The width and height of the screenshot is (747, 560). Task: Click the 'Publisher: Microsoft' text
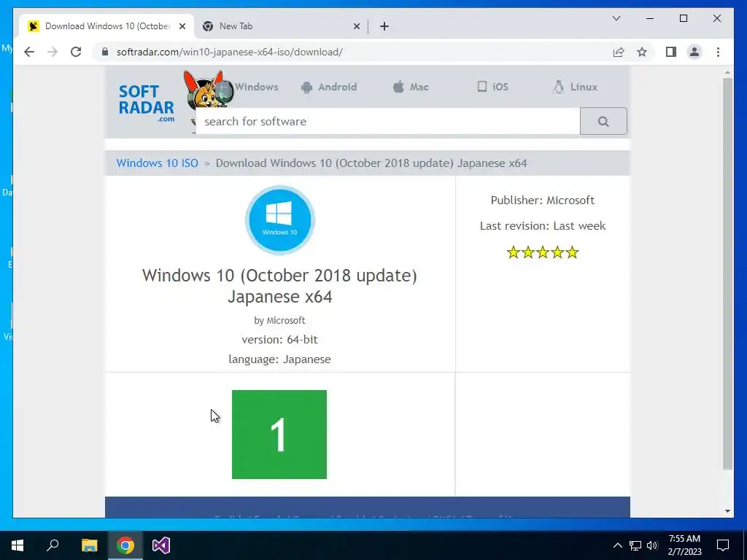coord(543,200)
